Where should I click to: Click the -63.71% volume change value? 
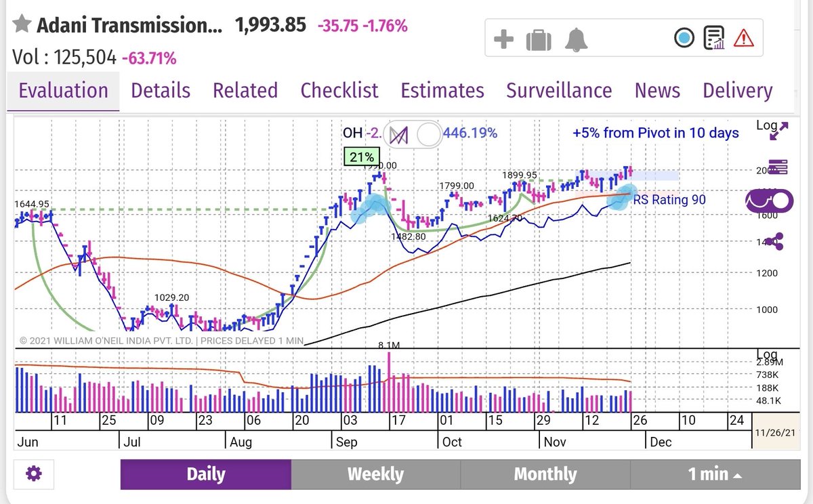tap(149, 59)
